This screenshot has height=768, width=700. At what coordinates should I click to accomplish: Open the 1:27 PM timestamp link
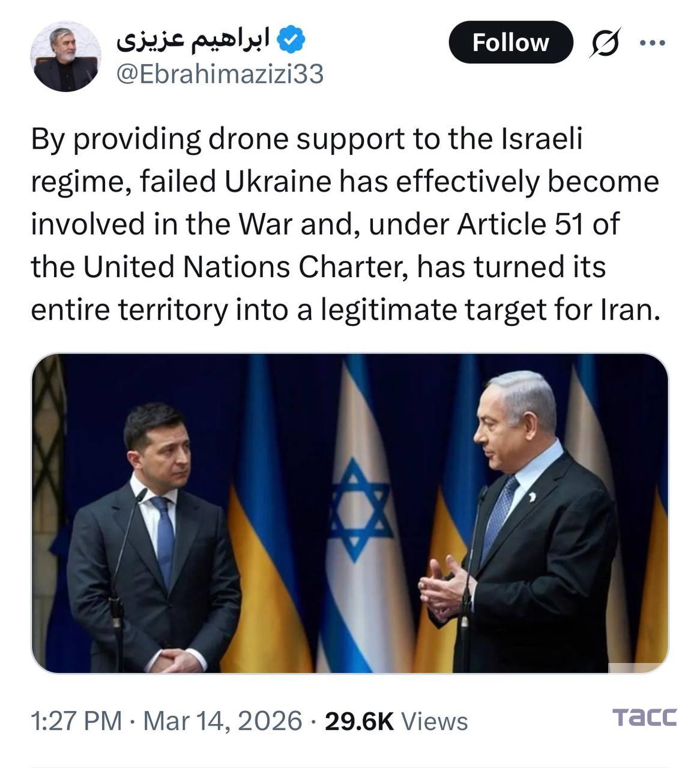coord(76,721)
